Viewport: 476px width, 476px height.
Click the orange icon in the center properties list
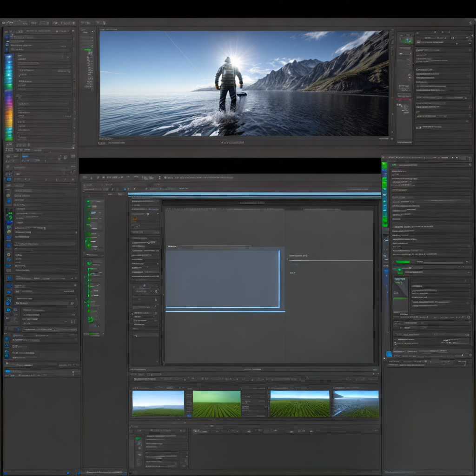pyautogui.click(x=135, y=219)
